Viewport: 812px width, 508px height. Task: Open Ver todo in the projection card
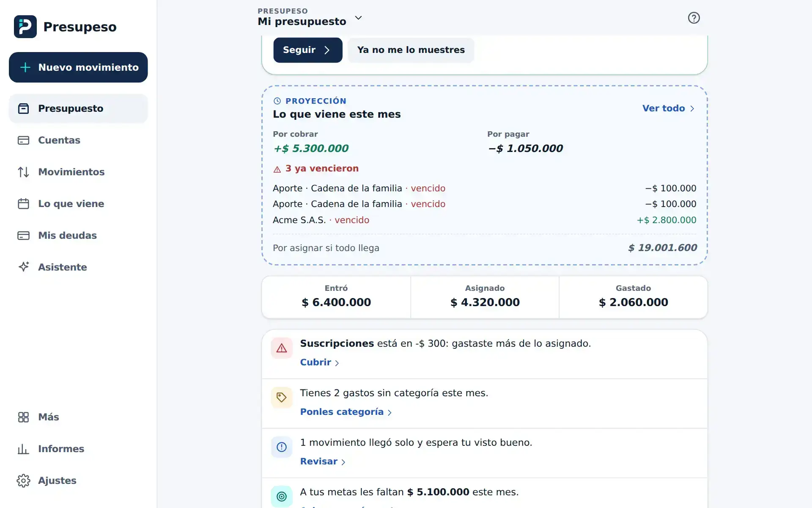tap(668, 108)
